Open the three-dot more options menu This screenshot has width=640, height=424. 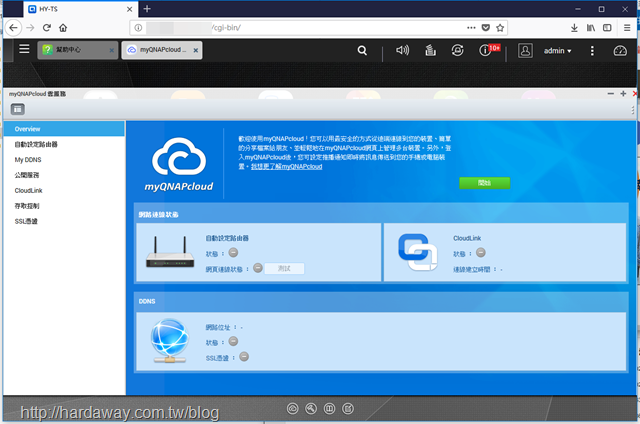[x=592, y=51]
